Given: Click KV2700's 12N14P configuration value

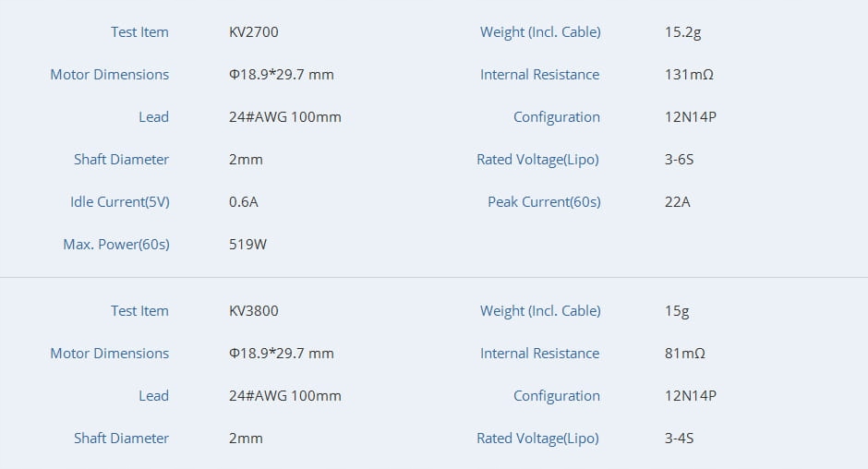Looking at the screenshot, I should (x=691, y=117).
